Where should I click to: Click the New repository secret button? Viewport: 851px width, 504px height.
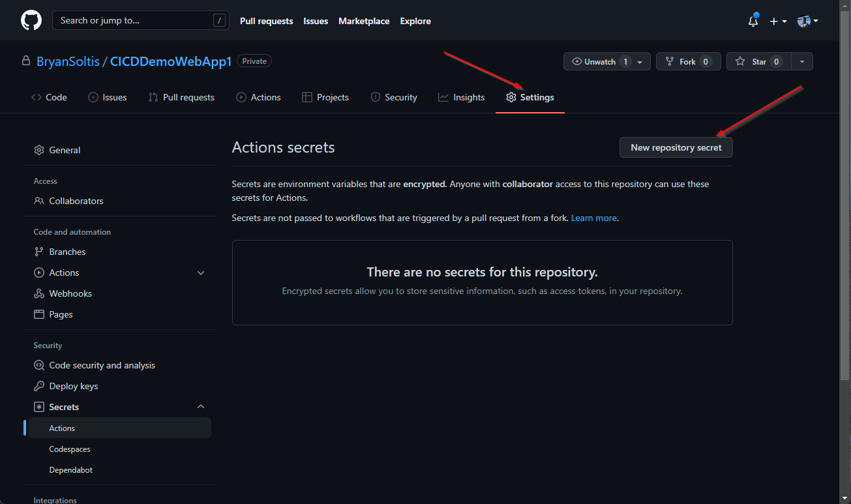[676, 147]
